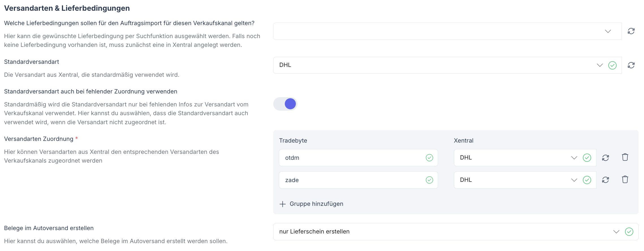Click green checkmark in otdm field

click(x=429, y=158)
